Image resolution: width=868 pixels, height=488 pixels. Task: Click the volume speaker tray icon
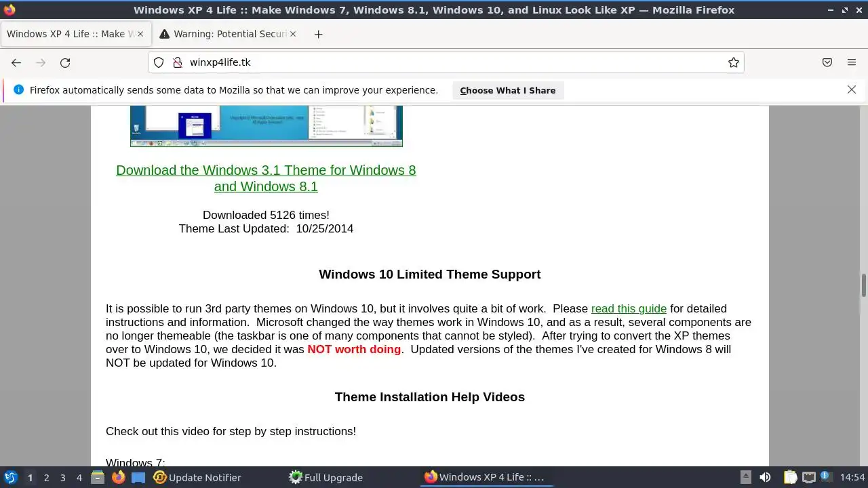[765, 477]
